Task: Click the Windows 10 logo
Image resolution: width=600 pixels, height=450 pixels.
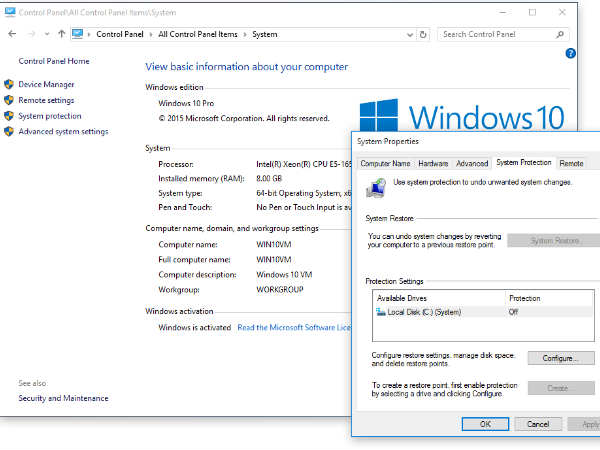Action: coord(462,115)
